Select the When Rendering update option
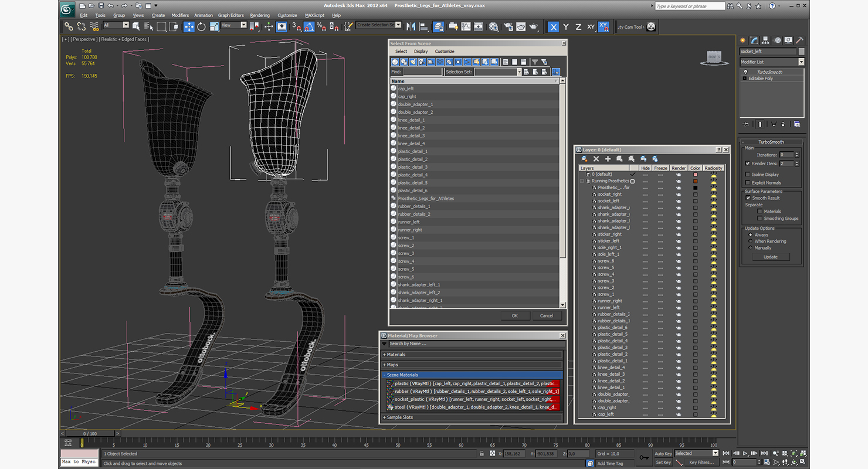Screen dimensions: 868x469 pos(751,241)
